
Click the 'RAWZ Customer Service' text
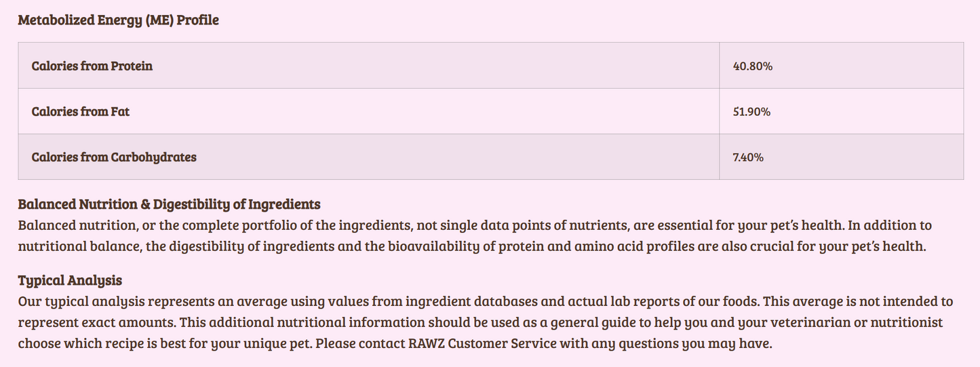tap(482, 343)
